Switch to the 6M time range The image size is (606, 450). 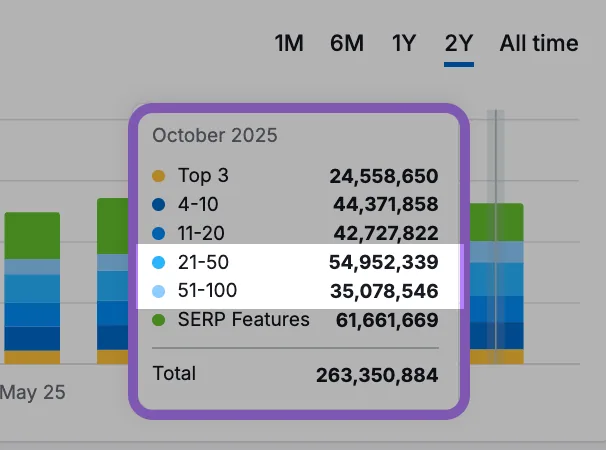point(347,43)
